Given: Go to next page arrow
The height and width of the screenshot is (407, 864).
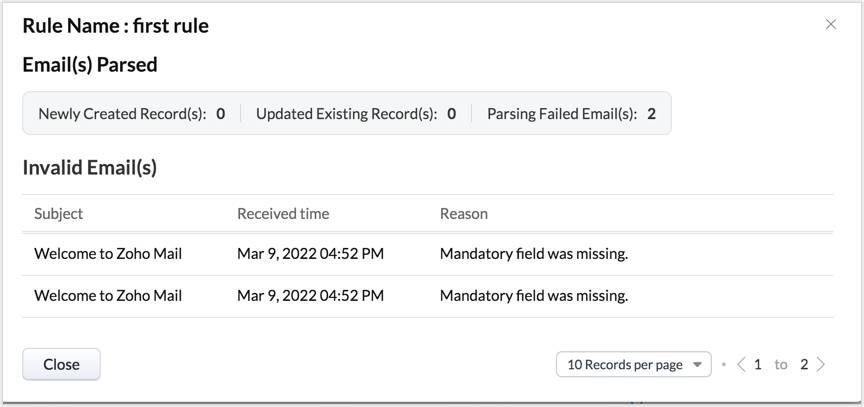Looking at the screenshot, I should [x=821, y=365].
